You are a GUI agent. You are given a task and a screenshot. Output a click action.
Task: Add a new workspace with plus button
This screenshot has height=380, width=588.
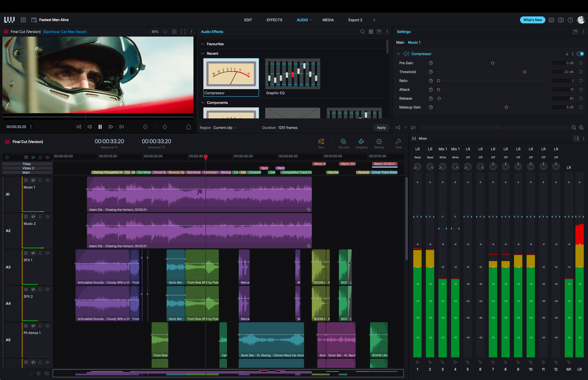pyautogui.click(x=374, y=20)
